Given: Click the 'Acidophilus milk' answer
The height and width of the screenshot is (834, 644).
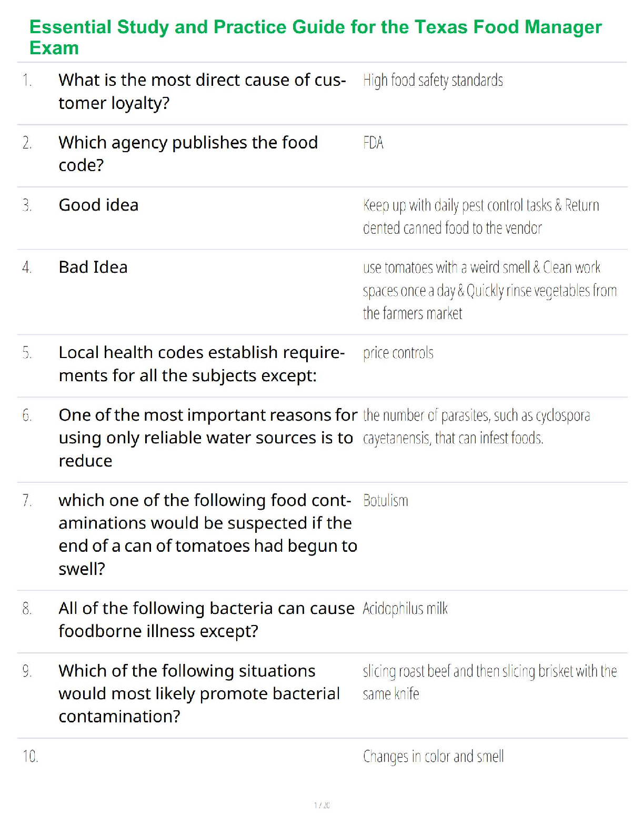Looking at the screenshot, I should coord(405,609).
